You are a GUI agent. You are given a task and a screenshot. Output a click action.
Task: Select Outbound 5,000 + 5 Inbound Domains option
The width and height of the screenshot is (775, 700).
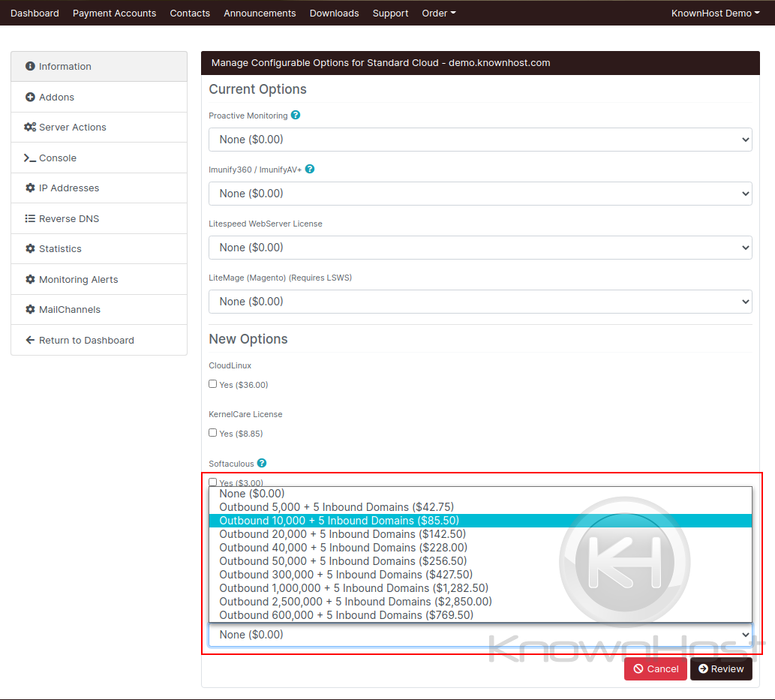(x=480, y=507)
